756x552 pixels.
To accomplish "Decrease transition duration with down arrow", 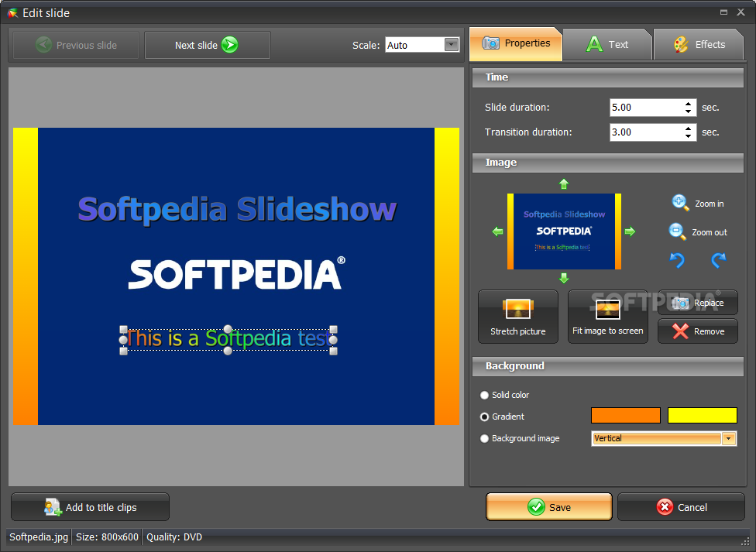I will 688,136.
